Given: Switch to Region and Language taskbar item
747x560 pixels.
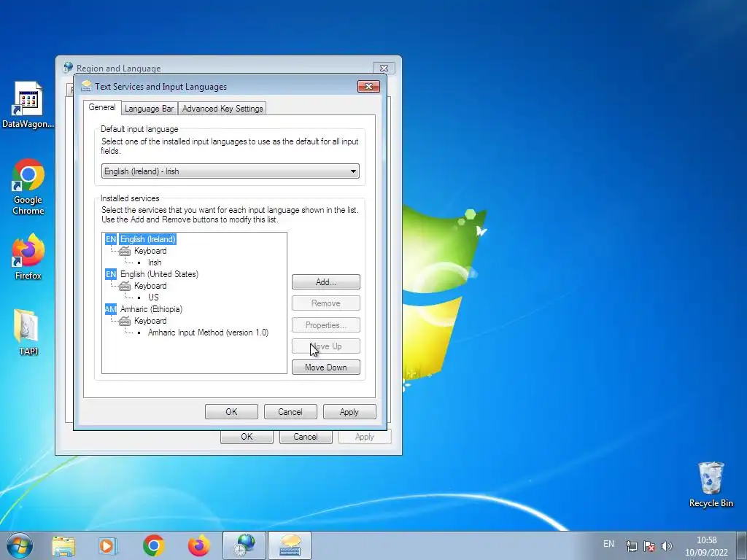Looking at the screenshot, I should click(x=244, y=545).
